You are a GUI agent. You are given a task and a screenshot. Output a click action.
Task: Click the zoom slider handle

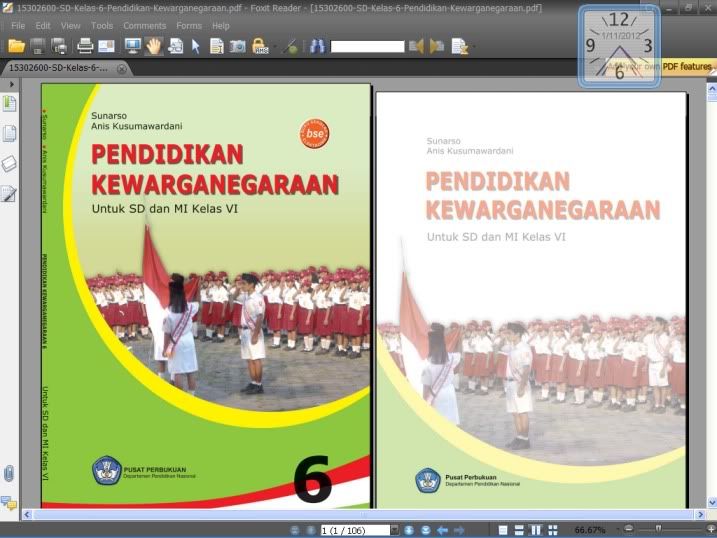pos(658,529)
